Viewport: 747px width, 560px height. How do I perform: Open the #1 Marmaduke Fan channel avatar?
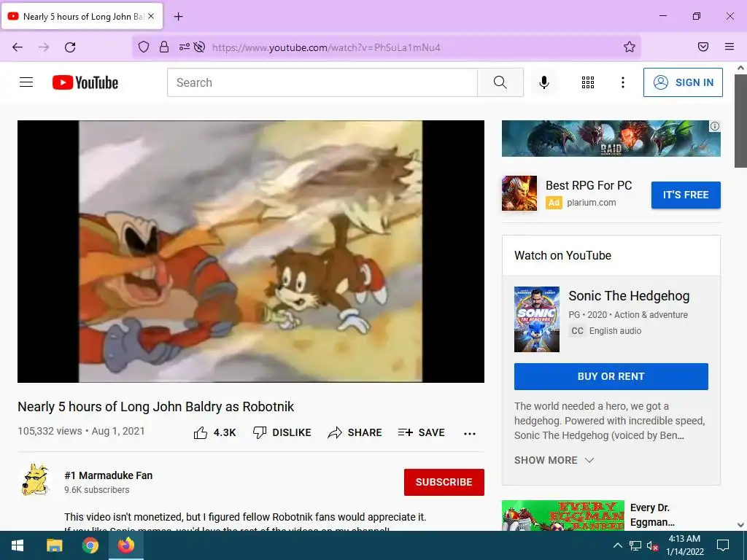click(x=35, y=480)
